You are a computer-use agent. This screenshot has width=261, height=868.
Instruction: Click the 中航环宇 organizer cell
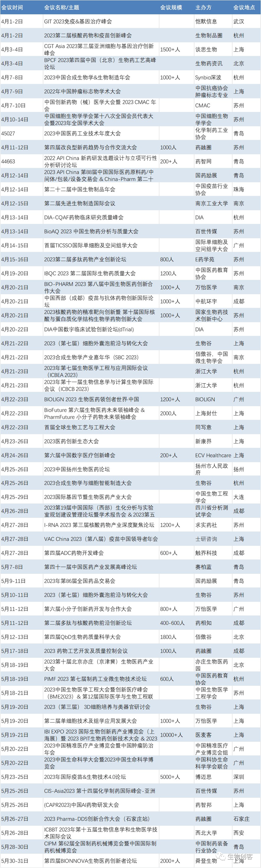(x=206, y=301)
